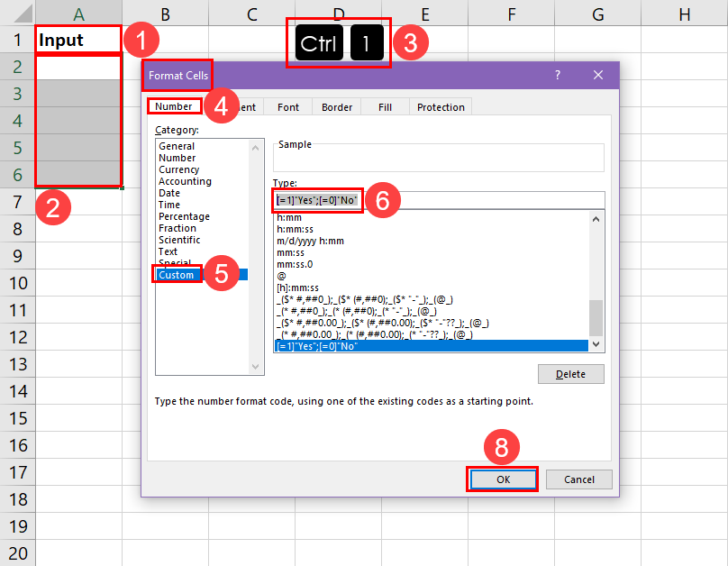Select row 20 header
This screenshot has height=566, width=728.
point(18,553)
